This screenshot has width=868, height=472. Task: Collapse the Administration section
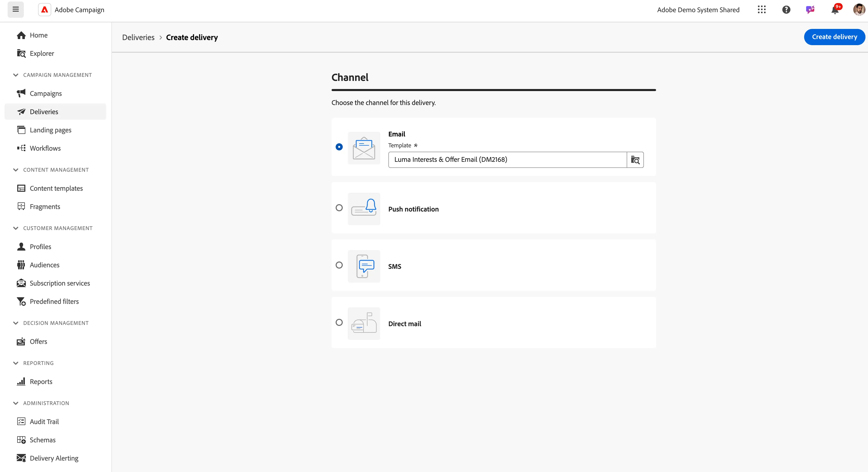15,403
